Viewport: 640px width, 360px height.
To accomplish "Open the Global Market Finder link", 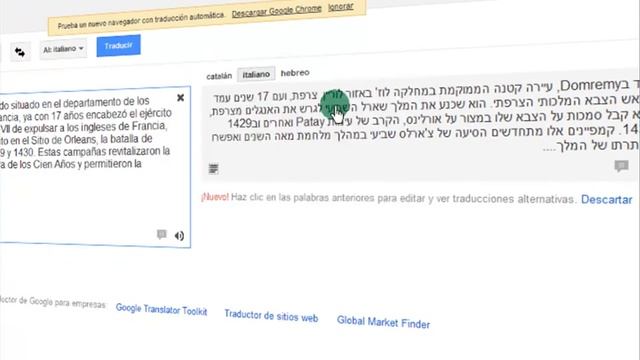I will pyautogui.click(x=383, y=322).
